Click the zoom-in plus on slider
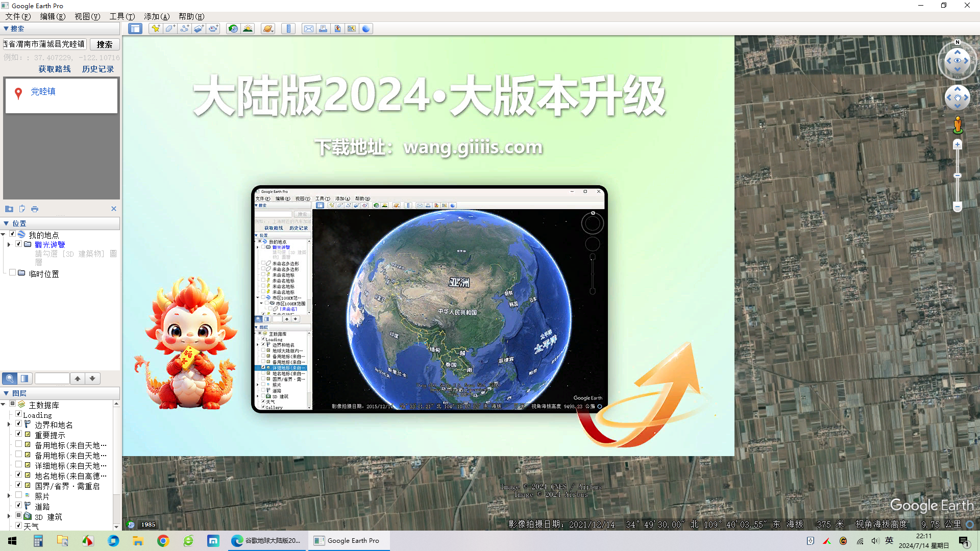Screen dimensions: 980x551 click(x=958, y=145)
